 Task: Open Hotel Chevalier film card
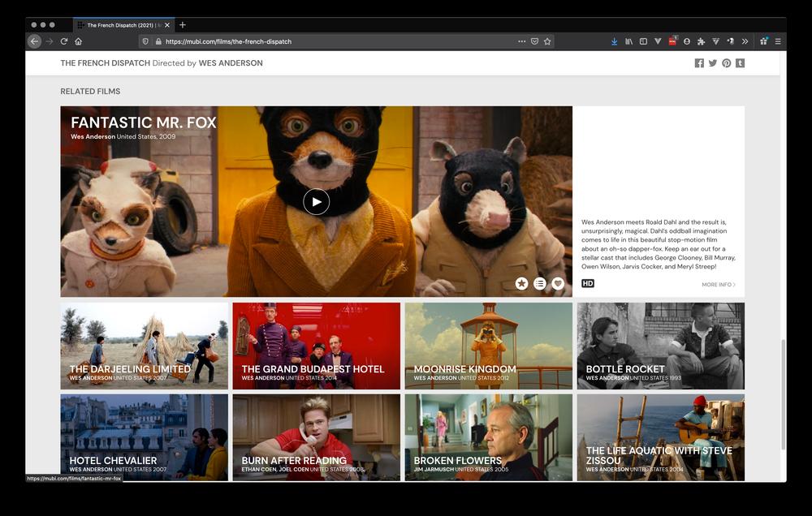[144, 437]
